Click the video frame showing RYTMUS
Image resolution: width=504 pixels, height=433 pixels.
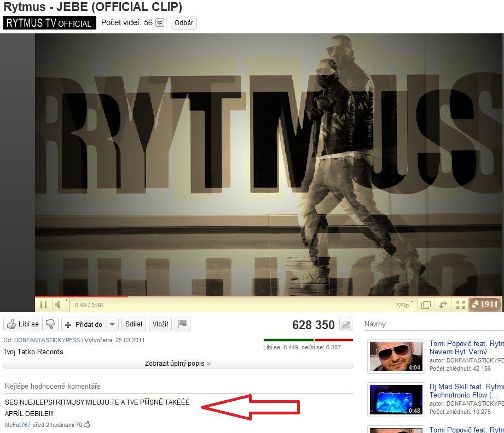[x=268, y=164]
